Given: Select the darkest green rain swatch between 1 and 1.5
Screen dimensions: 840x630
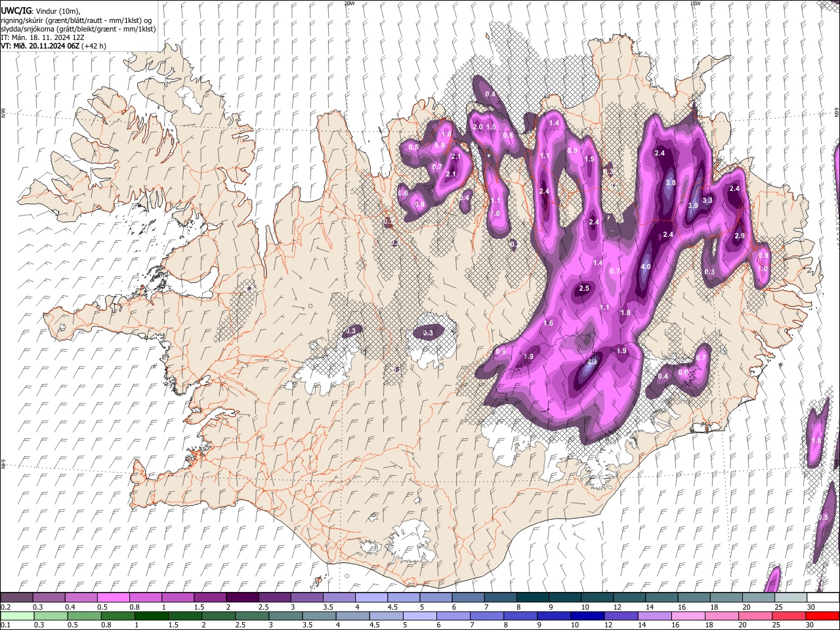Looking at the screenshot, I should (151, 616).
